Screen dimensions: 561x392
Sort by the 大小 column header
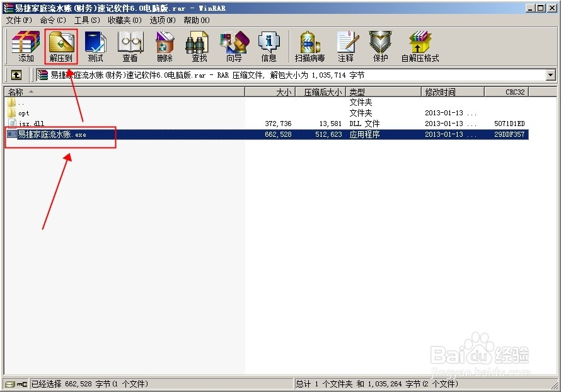click(x=270, y=92)
